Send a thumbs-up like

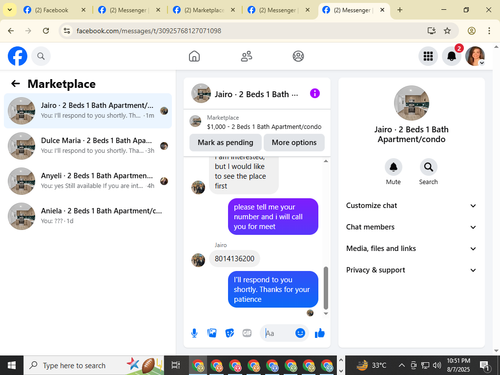[320, 333]
